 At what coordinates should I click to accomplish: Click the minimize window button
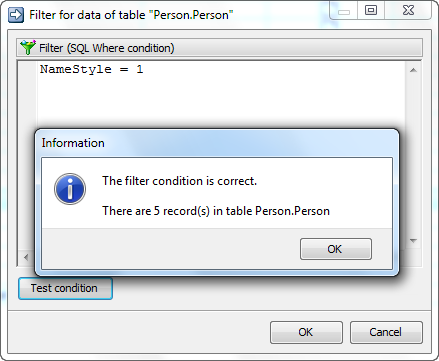(344, 11)
